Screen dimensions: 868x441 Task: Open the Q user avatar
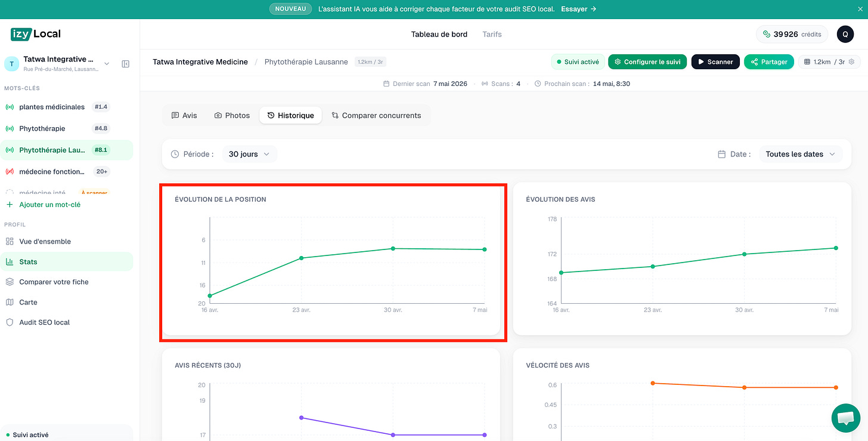[x=845, y=34]
